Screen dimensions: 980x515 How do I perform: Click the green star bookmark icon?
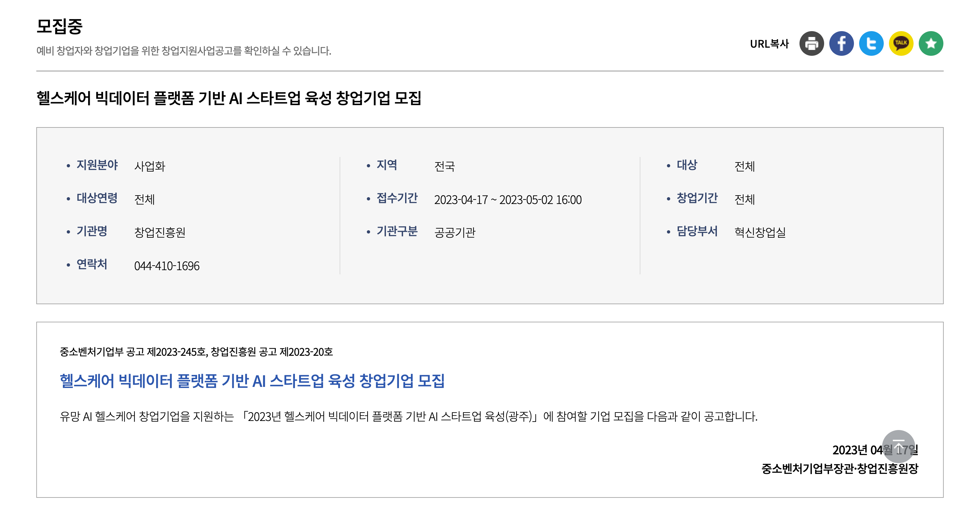pos(931,43)
